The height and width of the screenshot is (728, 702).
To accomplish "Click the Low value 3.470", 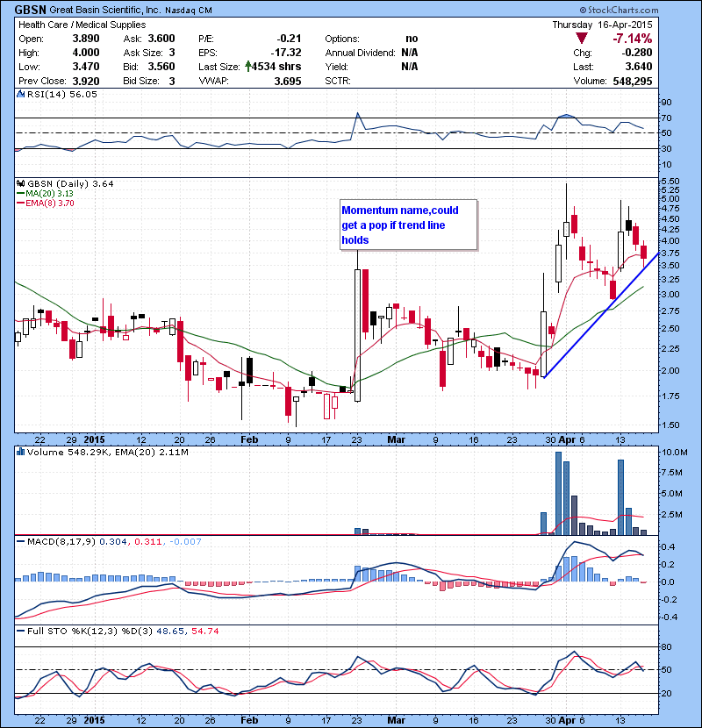I will [86, 67].
